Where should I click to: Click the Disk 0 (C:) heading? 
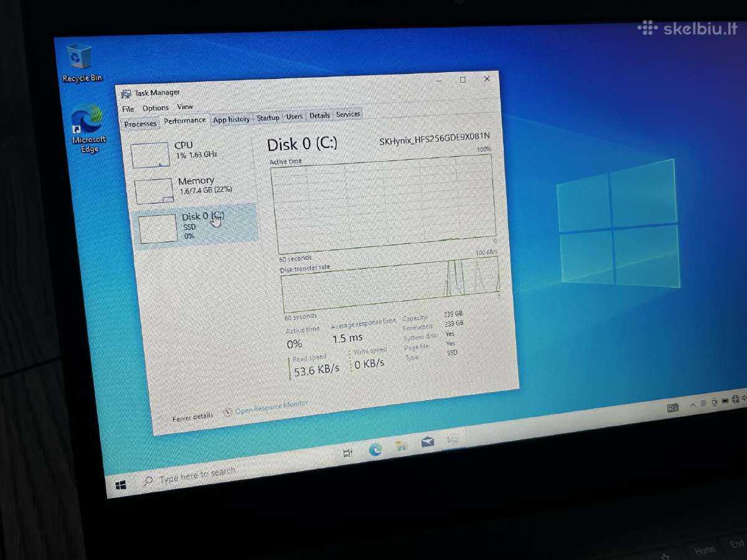(x=302, y=144)
